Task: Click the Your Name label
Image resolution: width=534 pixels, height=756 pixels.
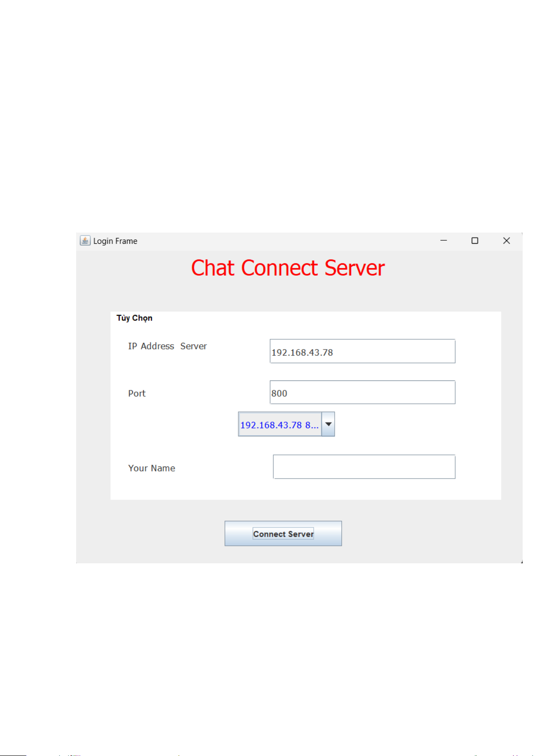Action: click(x=151, y=468)
